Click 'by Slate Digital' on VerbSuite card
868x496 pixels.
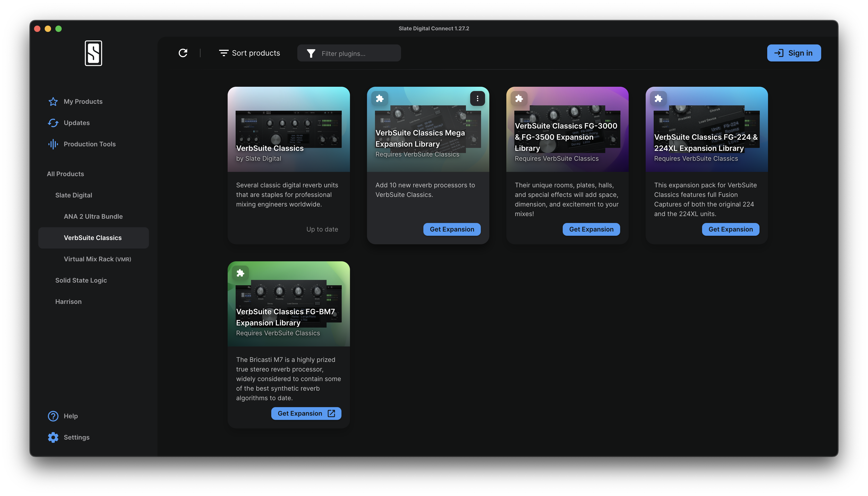click(259, 158)
